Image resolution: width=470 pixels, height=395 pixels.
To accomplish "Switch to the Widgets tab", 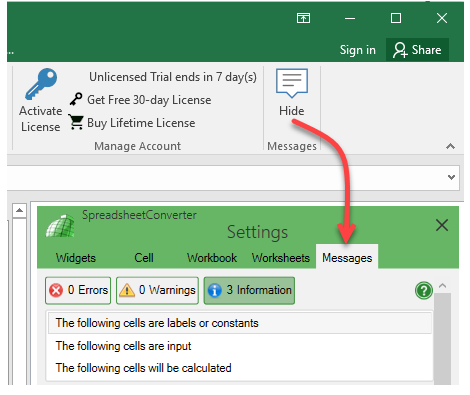I will (x=76, y=258).
